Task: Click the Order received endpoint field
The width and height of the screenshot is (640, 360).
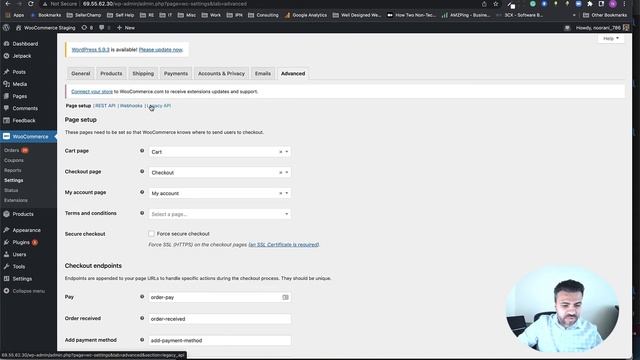Action: [220, 319]
